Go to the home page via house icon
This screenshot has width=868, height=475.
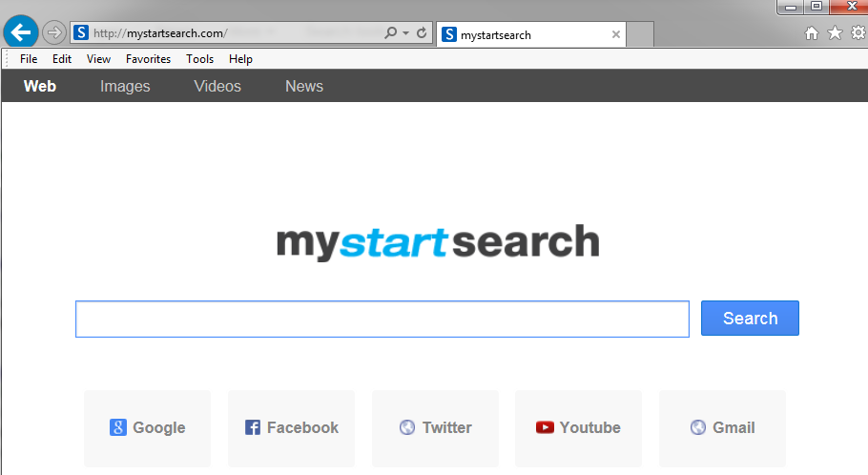coord(812,33)
